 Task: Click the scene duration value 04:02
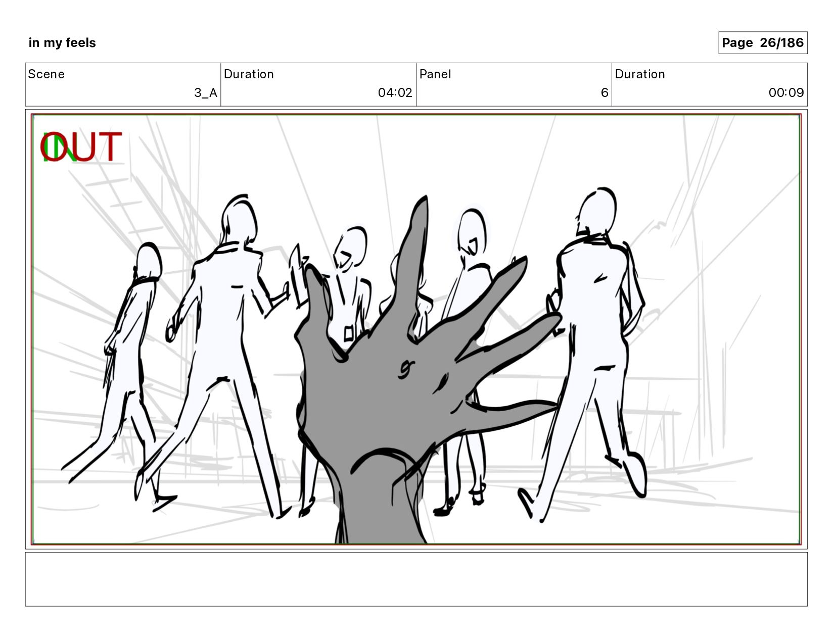click(x=395, y=93)
